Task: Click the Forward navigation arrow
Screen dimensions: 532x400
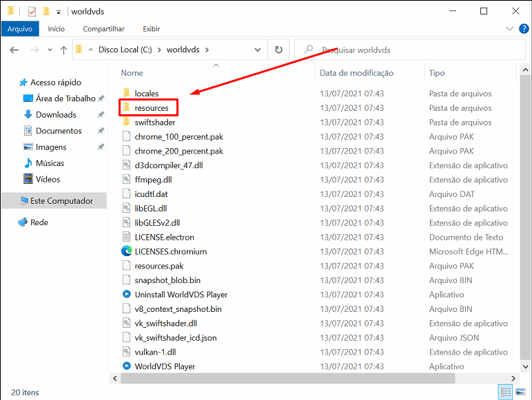Action: click(34, 50)
